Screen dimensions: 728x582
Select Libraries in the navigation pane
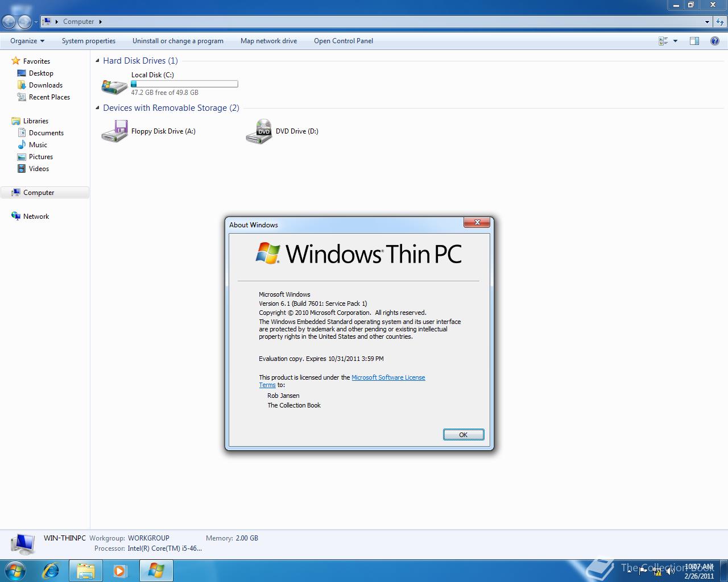point(36,121)
